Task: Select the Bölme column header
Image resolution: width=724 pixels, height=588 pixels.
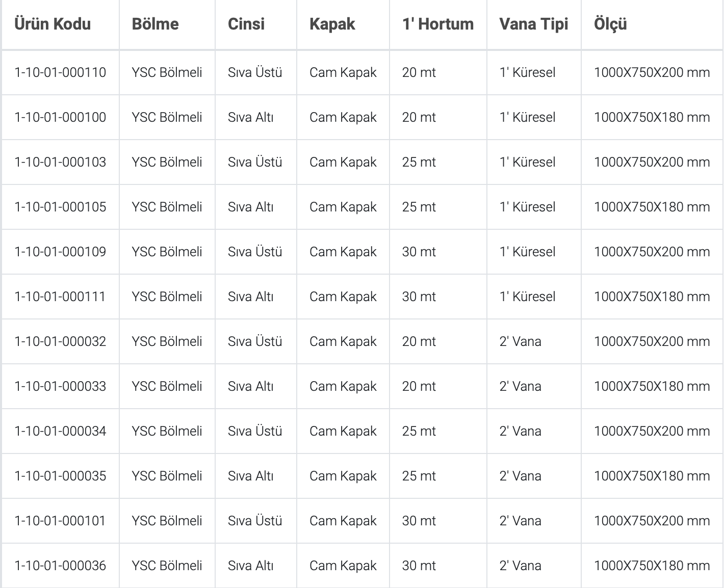Action: point(155,24)
